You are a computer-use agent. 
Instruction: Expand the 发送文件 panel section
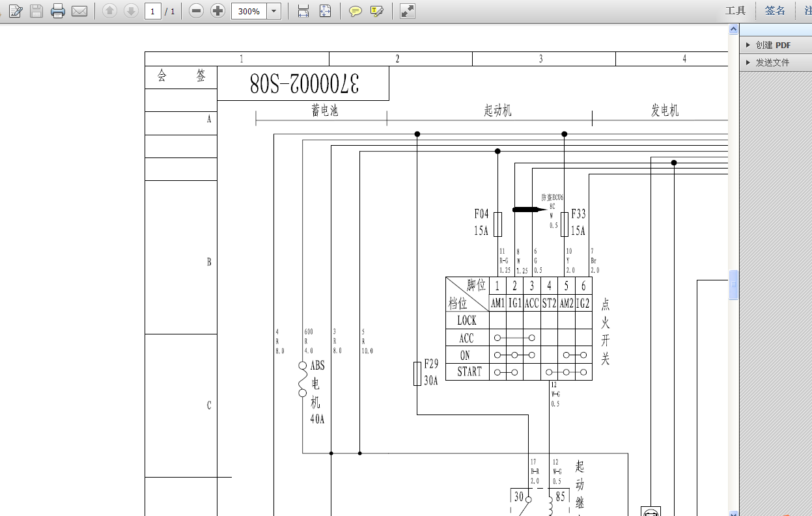pos(772,62)
